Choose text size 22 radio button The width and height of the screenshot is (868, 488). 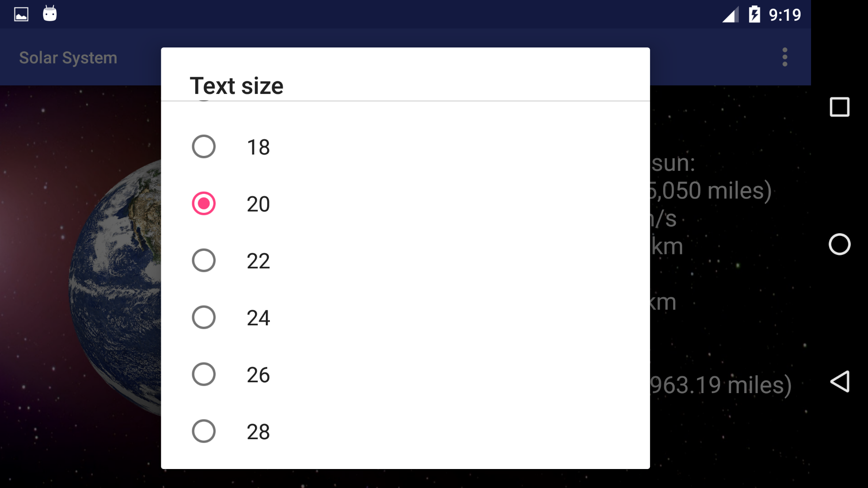204,261
